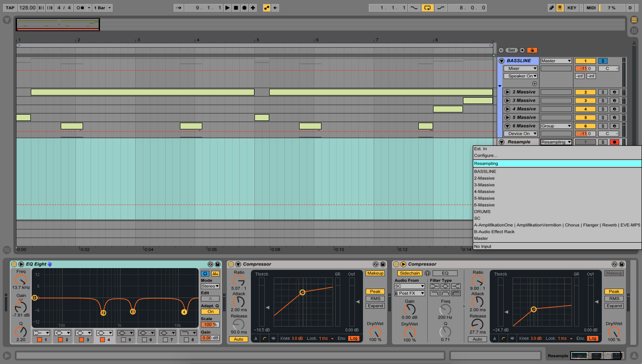The image size is (642, 364).
Task: Add automation lane with plus button
Action: pos(534,83)
